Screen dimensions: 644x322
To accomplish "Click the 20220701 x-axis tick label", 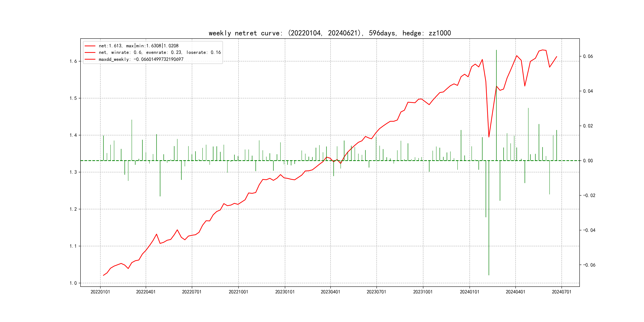I will pos(191,292).
